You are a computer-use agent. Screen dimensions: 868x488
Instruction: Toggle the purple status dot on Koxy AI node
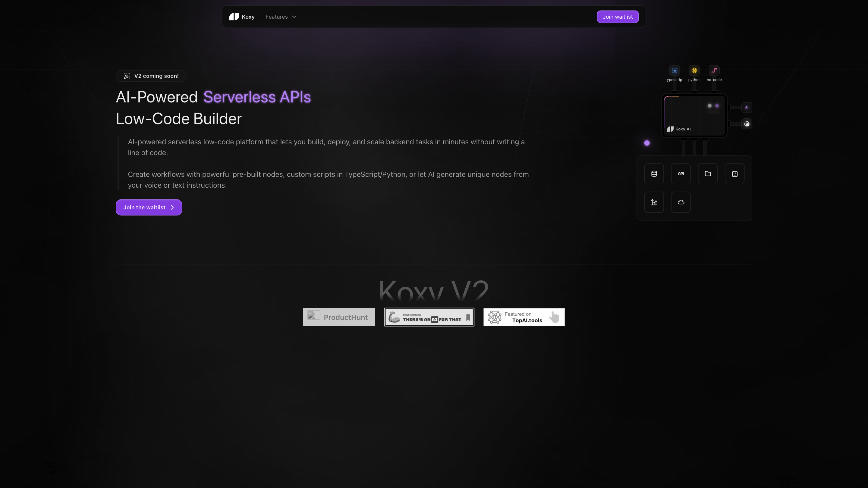pyautogui.click(x=717, y=106)
